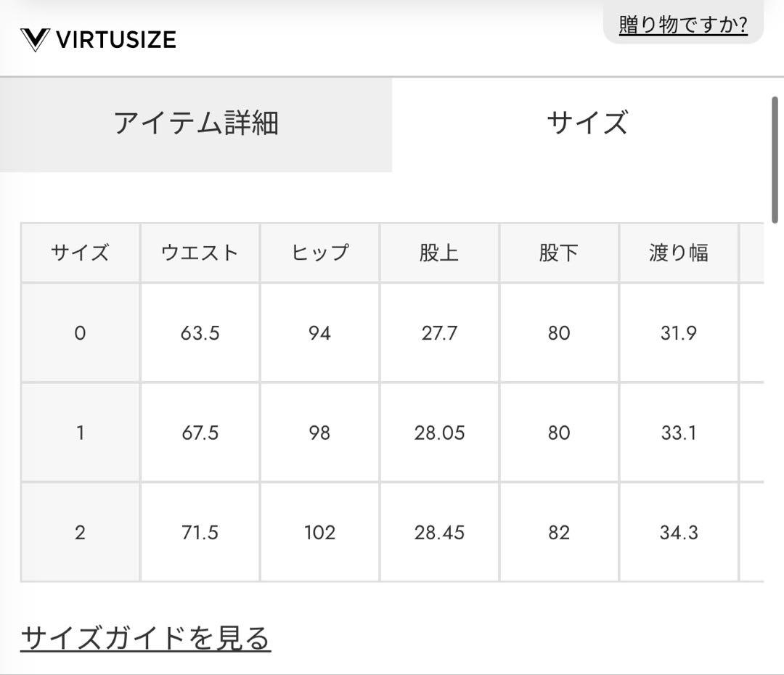Image resolution: width=784 pixels, height=675 pixels.
Task: Click the 63.5 waist value cell
Action: pos(200,333)
